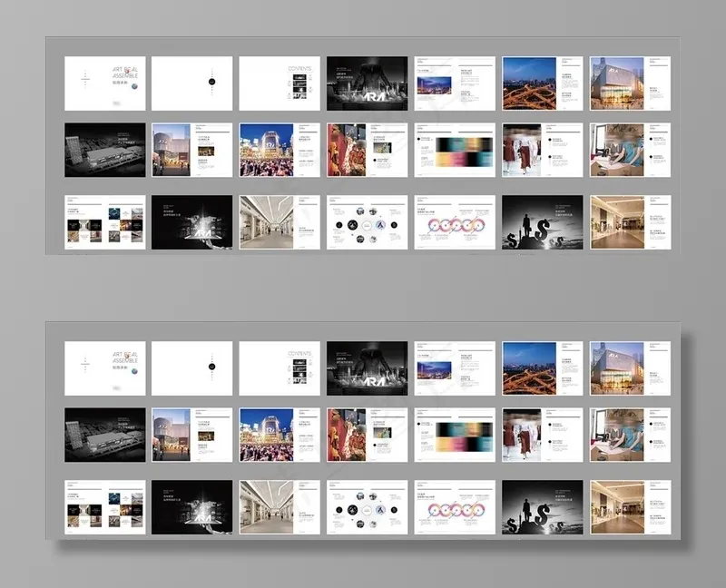Open upper sheet's colorful blurred gradient band page
The width and height of the screenshot is (726, 588).
point(455,150)
